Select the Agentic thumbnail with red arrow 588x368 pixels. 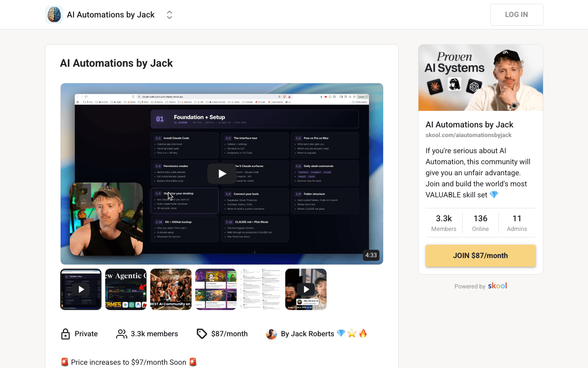126,289
